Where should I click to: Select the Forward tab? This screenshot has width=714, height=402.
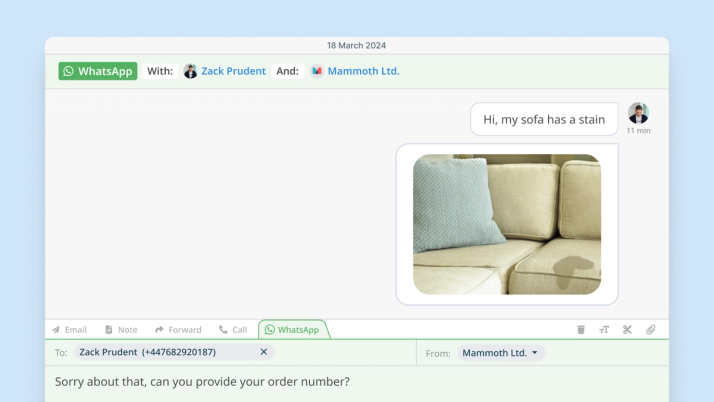178,330
